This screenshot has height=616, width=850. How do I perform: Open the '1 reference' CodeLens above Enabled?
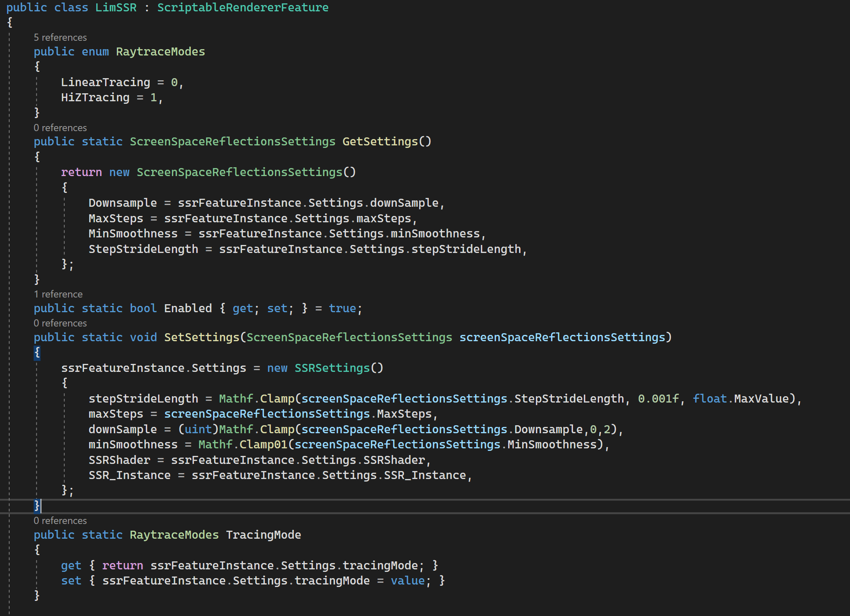[x=58, y=294]
